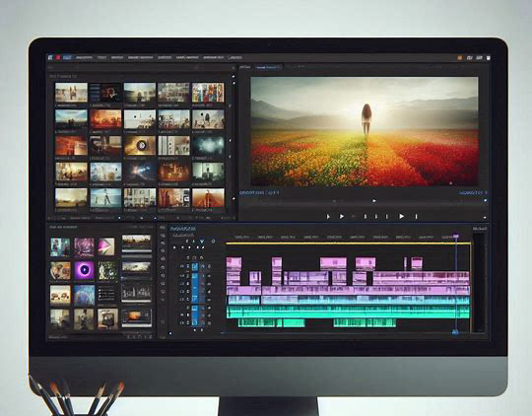Click the blue sequence name label above the timeline
Image resolution: width=532 pixels, height=416 pixels.
point(183,229)
